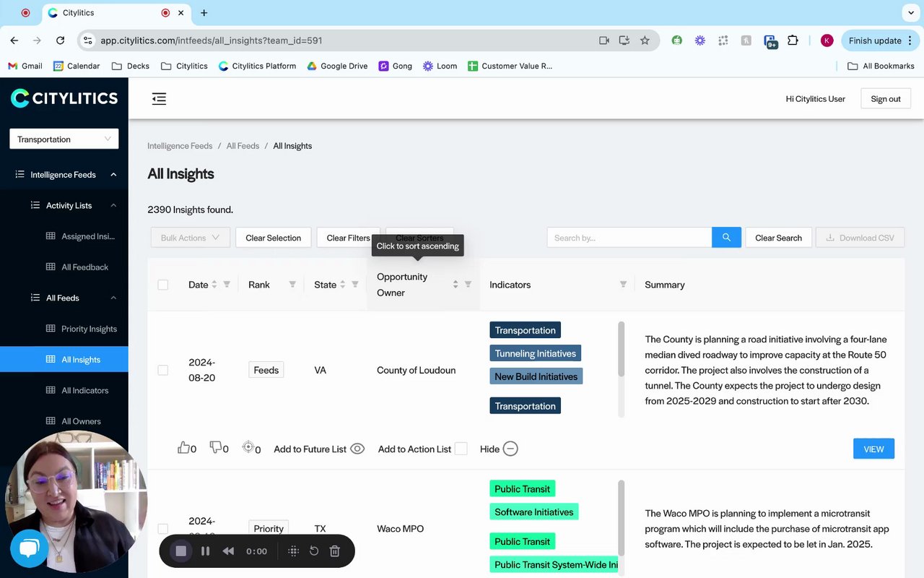This screenshot has height=578, width=924.
Task: Open the Intelligence Feeds breadcrumb link
Action: coord(180,146)
